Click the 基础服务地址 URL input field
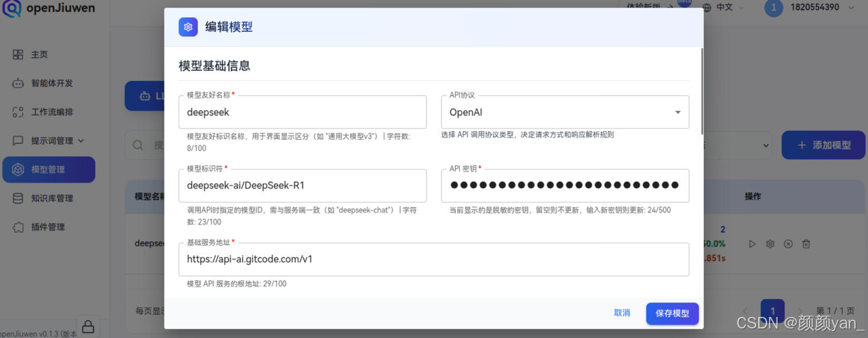This screenshot has height=338, width=868. (x=434, y=259)
